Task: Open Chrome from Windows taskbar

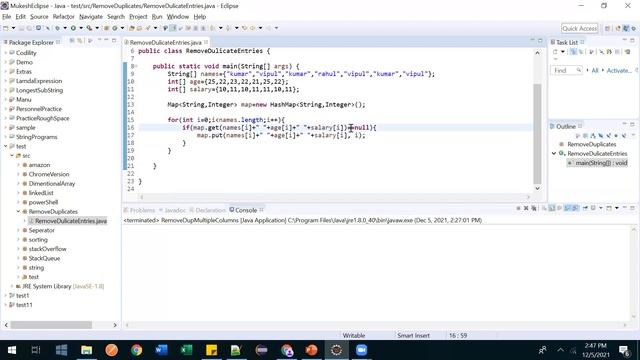Action: coord(136,350)
